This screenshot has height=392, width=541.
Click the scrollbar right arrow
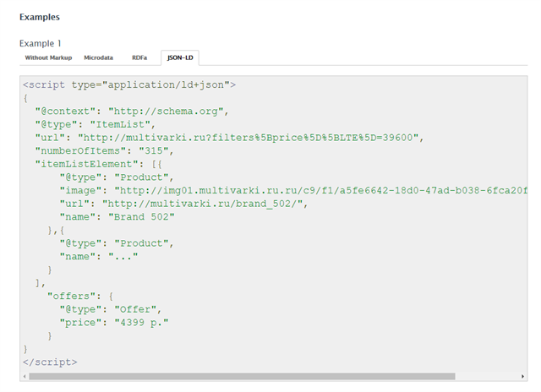522,376
